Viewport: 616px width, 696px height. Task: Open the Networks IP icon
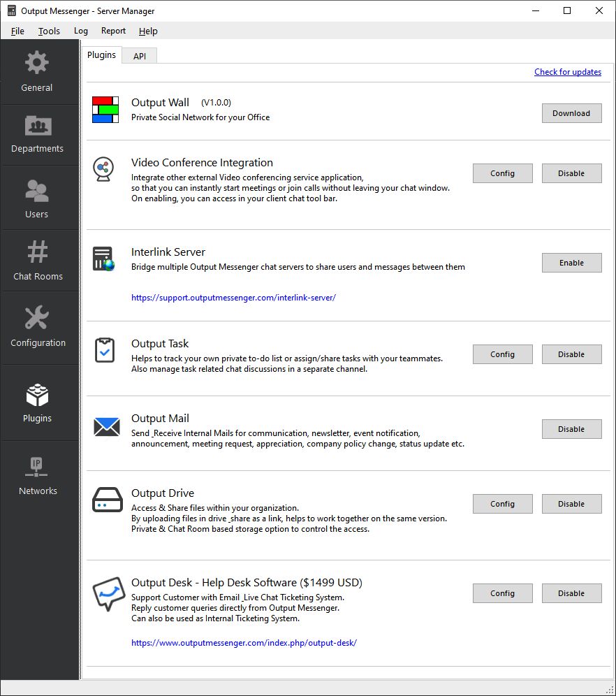36,467
